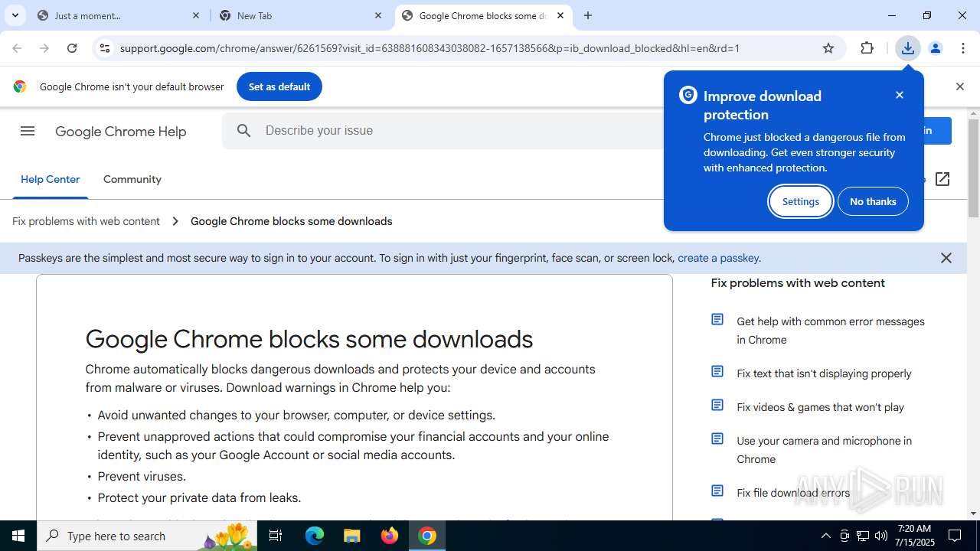980x551 pixels.
Task: Click article icon beside 'Fix file download errors'
Action: point(717,491)
